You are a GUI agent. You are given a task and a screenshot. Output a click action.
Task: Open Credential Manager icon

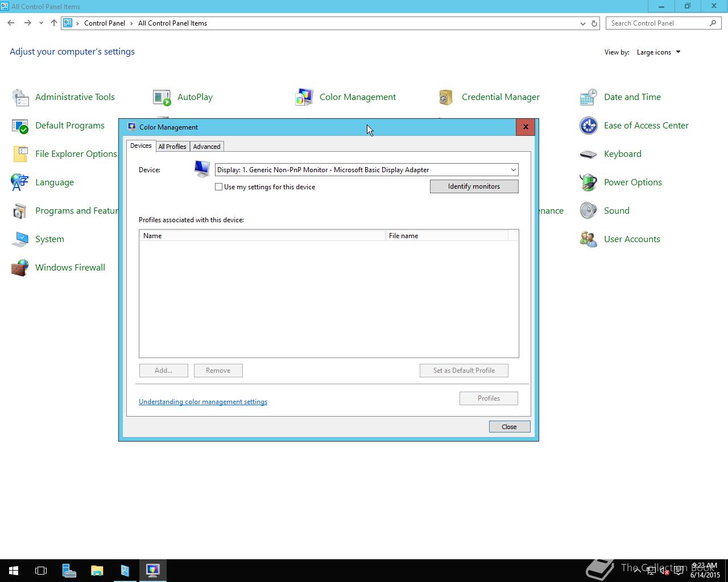click(x=446, y=97)
